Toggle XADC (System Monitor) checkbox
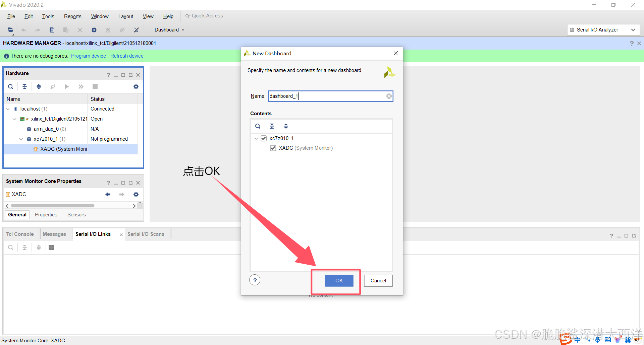 point(273,148)
